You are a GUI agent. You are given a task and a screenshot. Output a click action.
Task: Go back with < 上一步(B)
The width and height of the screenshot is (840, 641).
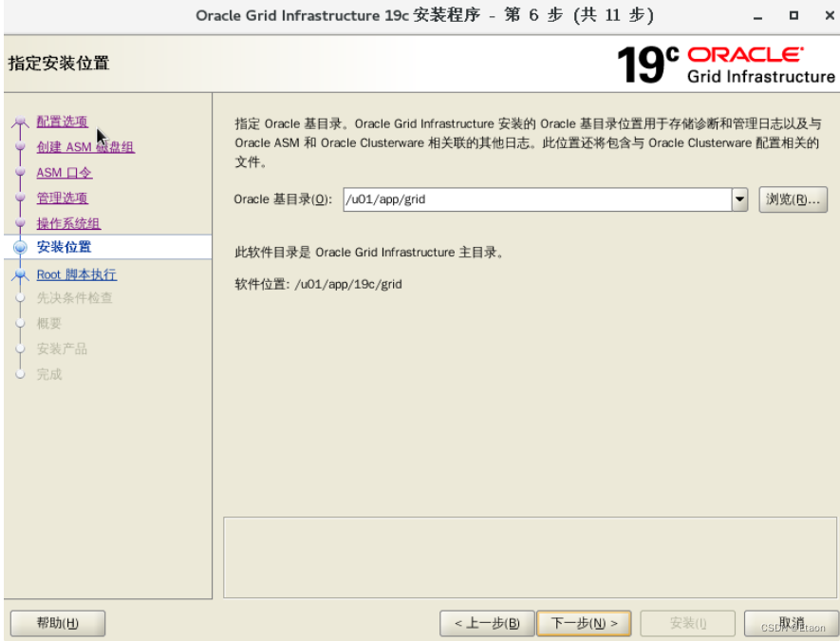[487, 623]
